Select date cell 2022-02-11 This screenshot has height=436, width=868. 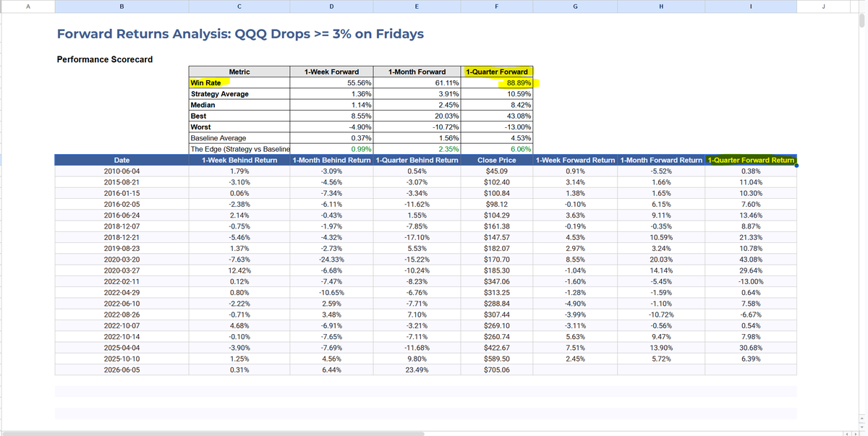click(x=122, y=281)
